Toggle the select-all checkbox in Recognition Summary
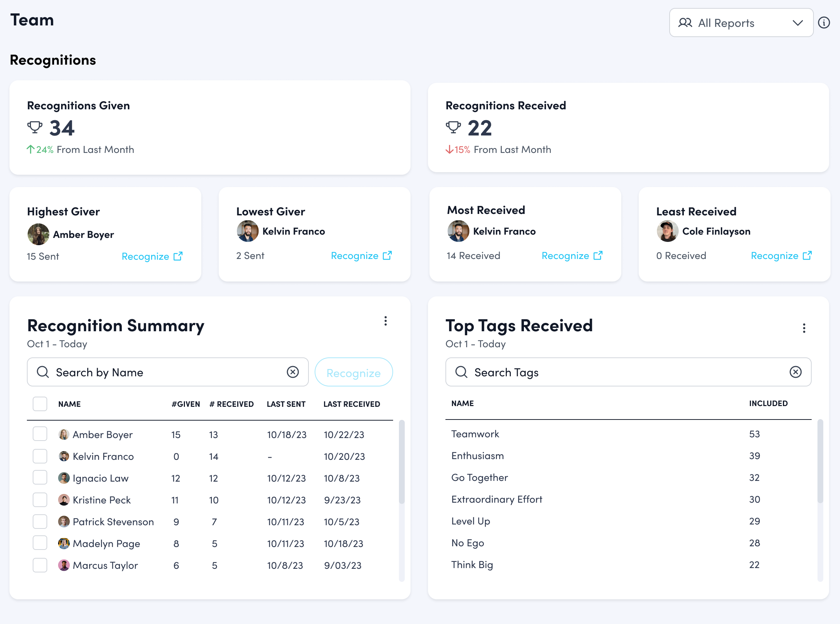The image size is (840, 624). pos(40,404)
